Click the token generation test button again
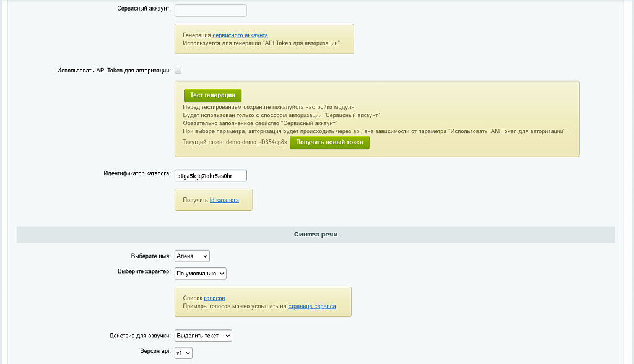Viewport: 634px width, 364px height. [212, 95]
